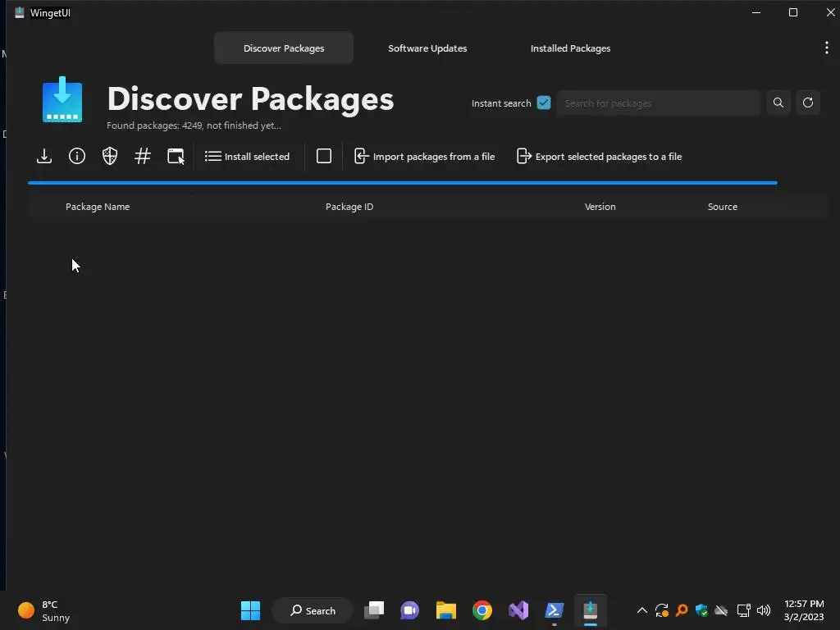840x630 pixels.
Task: Sort by the Package ID column header
Action: click(349, 207)
